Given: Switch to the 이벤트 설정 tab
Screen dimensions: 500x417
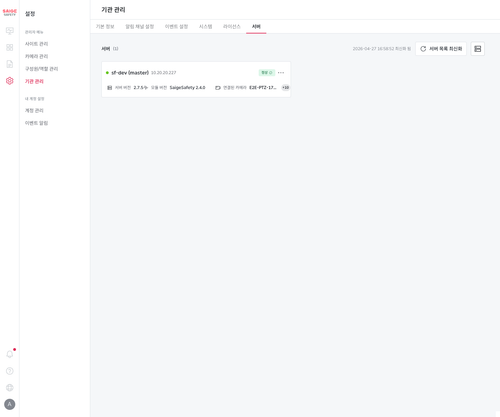Looking at the screenshot, I should [176, 26].
